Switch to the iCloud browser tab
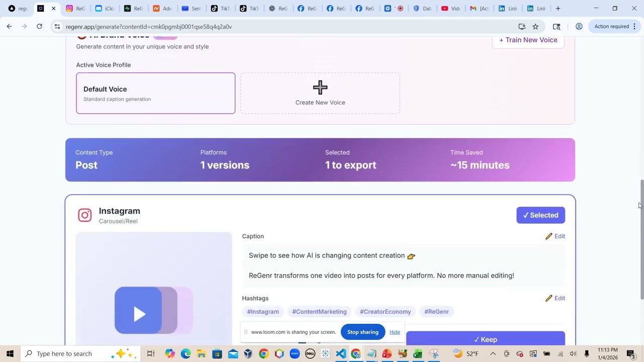The image size is (644, 362). pos(105,9)
